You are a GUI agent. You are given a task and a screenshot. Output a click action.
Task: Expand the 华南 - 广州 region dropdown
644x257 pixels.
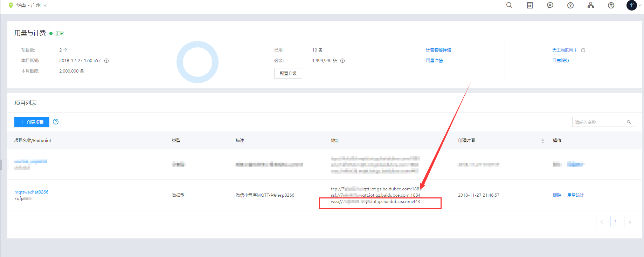point(32,5)
